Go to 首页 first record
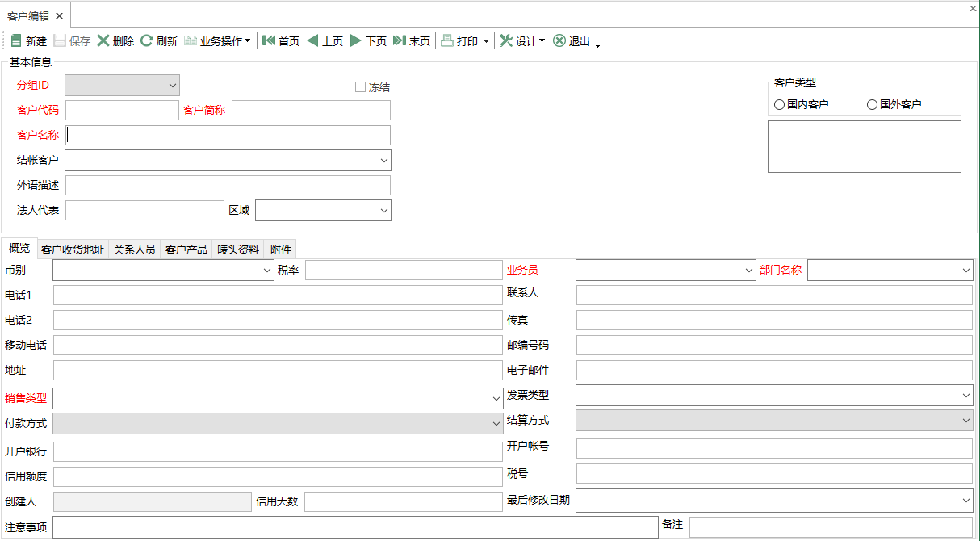The image size is (980, 541). pos(281,41)
